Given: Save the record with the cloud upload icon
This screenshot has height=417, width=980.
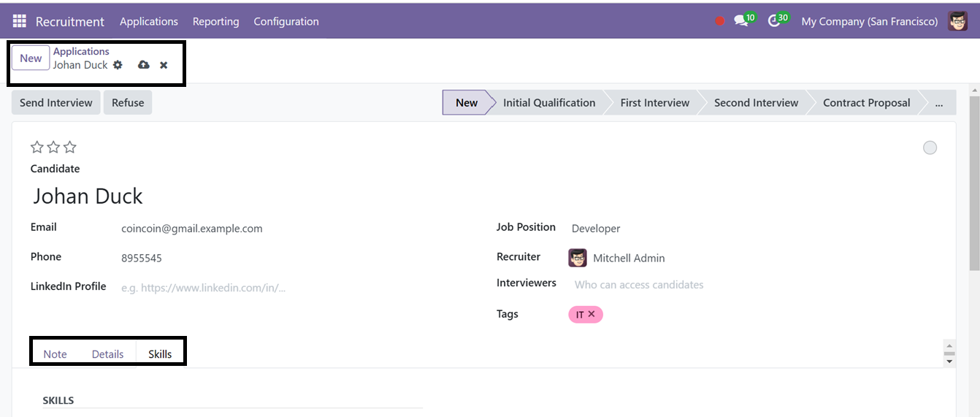Looking at the screenshot, I should (144, 65).
